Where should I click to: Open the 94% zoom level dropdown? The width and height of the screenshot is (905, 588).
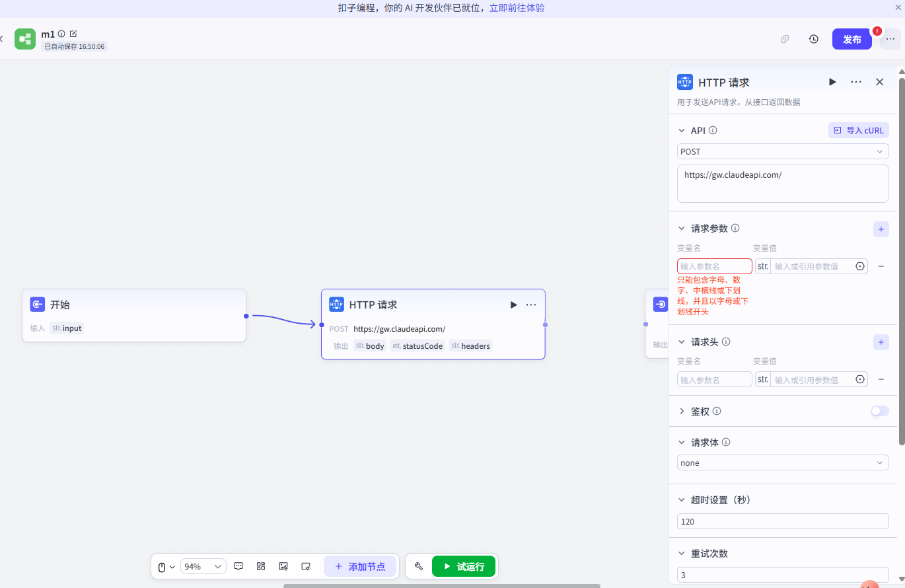tap(203, 567)
